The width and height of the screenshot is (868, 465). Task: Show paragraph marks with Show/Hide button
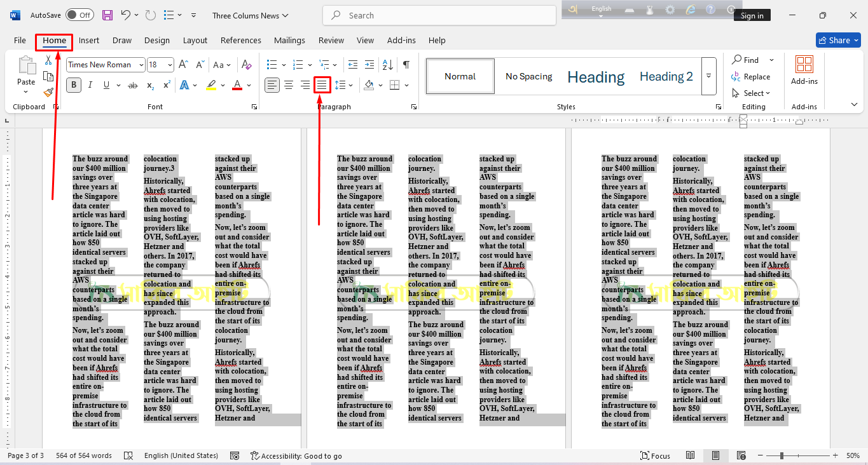tap(405, 64)
